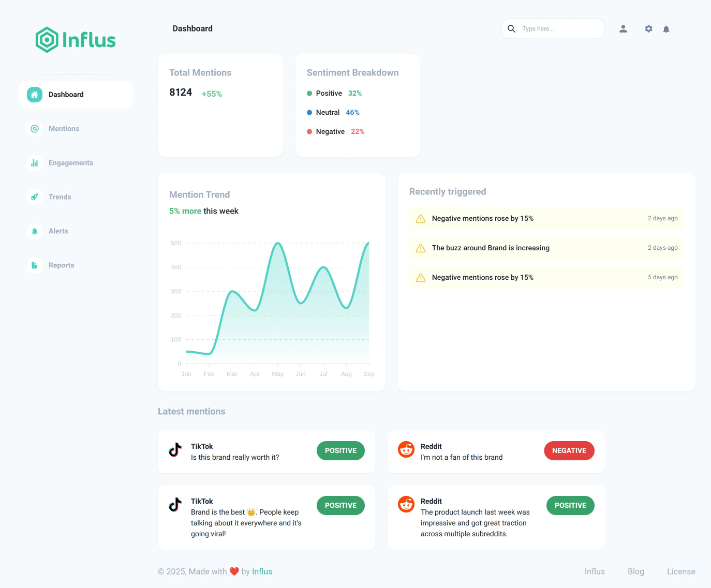Follow the Influs link in footer credit
Screen dimensions: 711x588
coord(262,571)
